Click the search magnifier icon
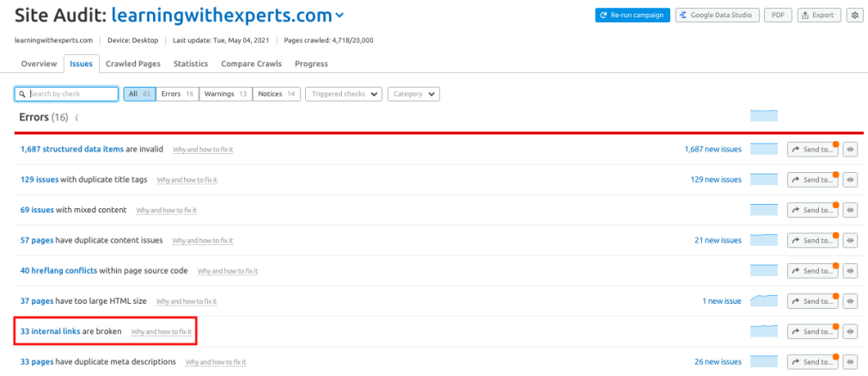The width and height of the screenshot is (868, 376). click(x=22, y=95)
